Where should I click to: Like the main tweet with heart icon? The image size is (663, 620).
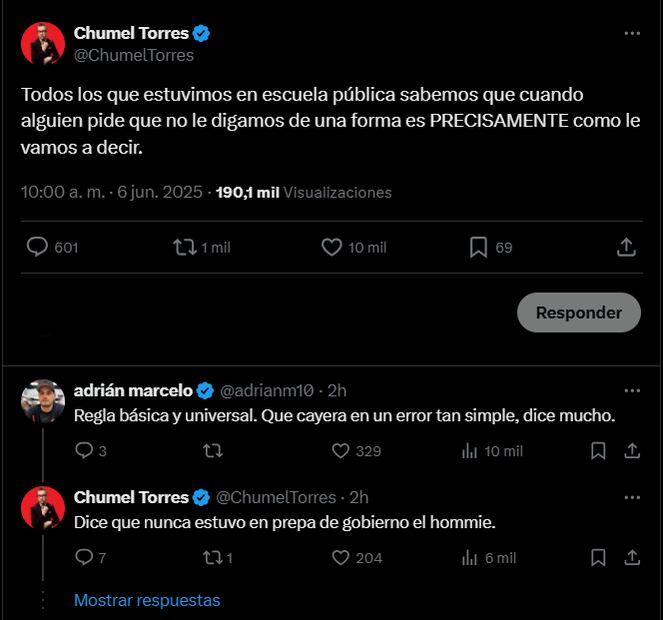point(332,247)
